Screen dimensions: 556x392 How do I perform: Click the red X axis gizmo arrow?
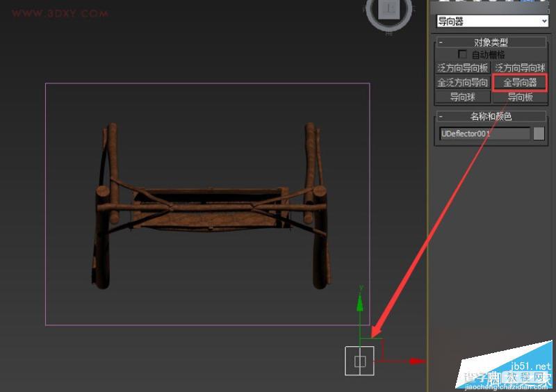[x=417, y=361]
